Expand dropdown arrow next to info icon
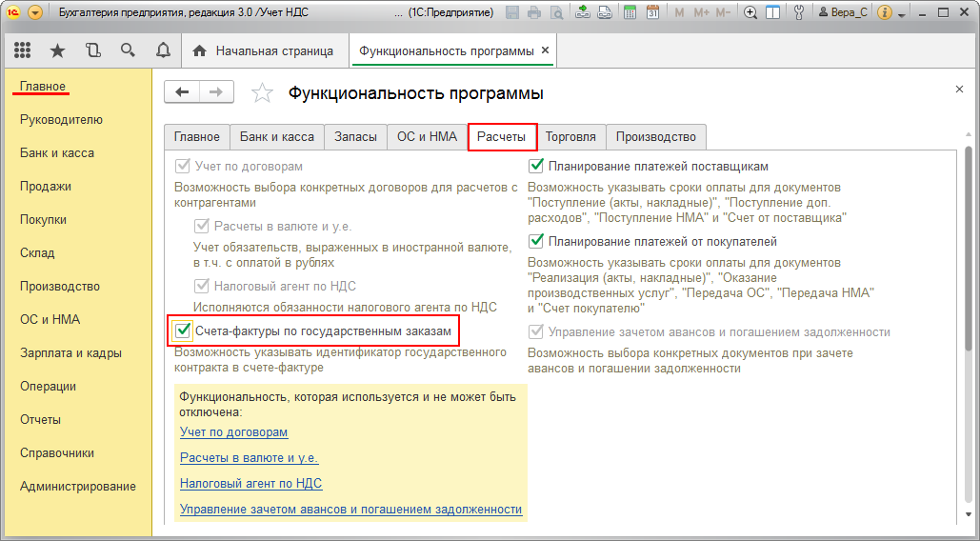Viewport: 980px width, 541px height. 900,13
